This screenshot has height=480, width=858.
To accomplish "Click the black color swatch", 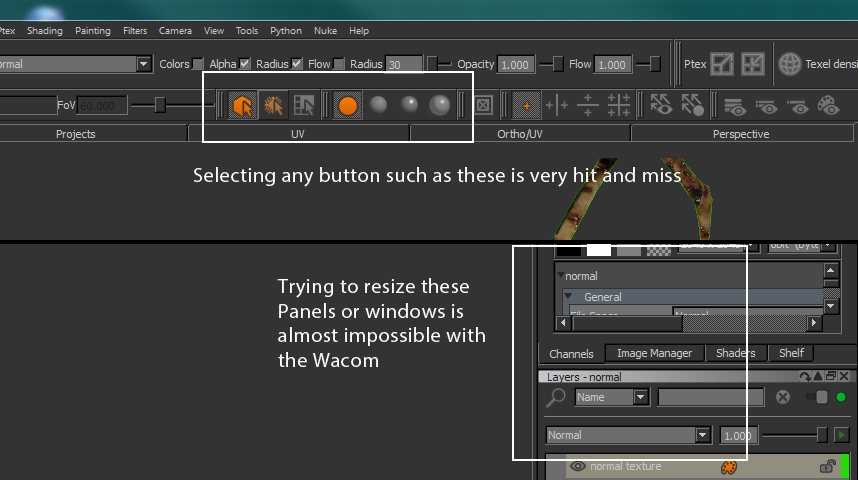I will coord(569,250).
